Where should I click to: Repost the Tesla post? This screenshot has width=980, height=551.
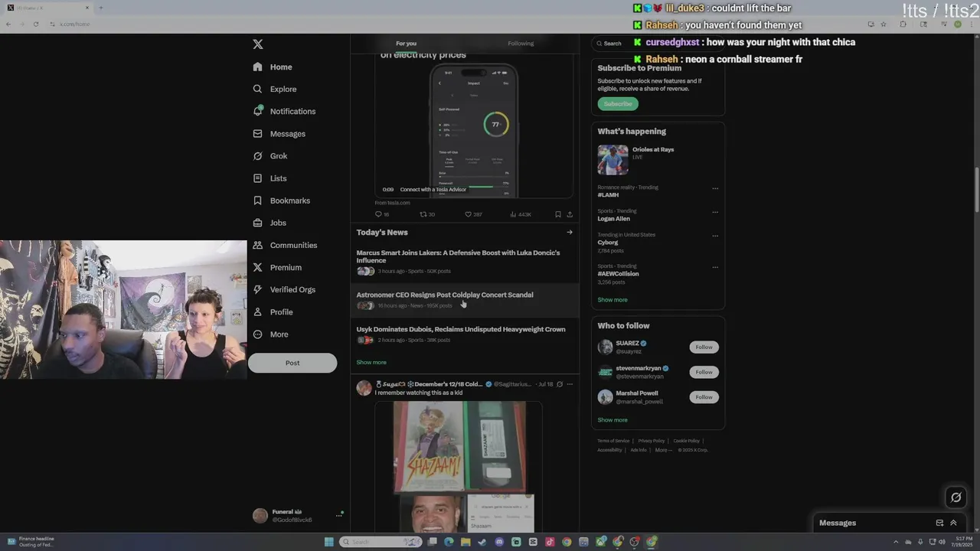click(x=427, y=214)
